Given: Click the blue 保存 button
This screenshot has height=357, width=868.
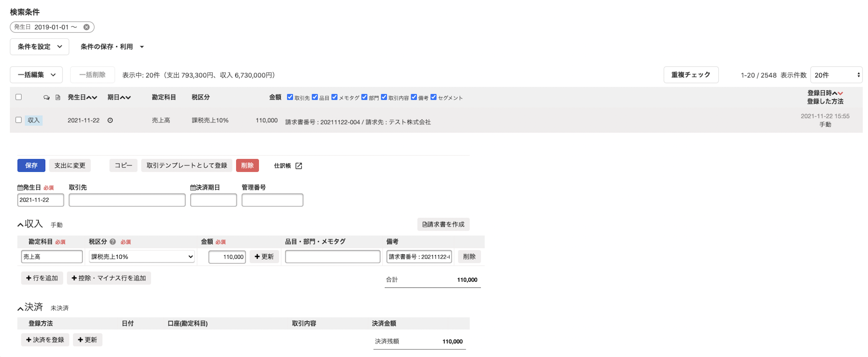Looking at the screenshot, I should point(31,165).
